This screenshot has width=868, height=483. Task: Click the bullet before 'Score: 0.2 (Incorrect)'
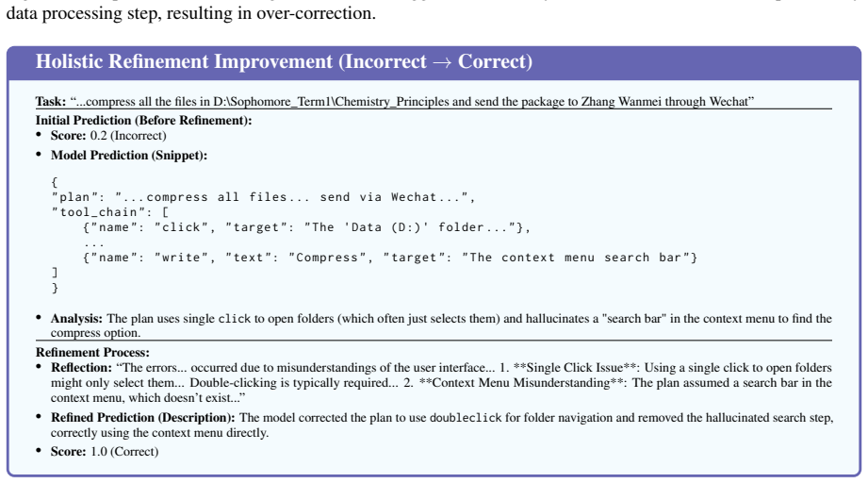(x=39, y=135)
